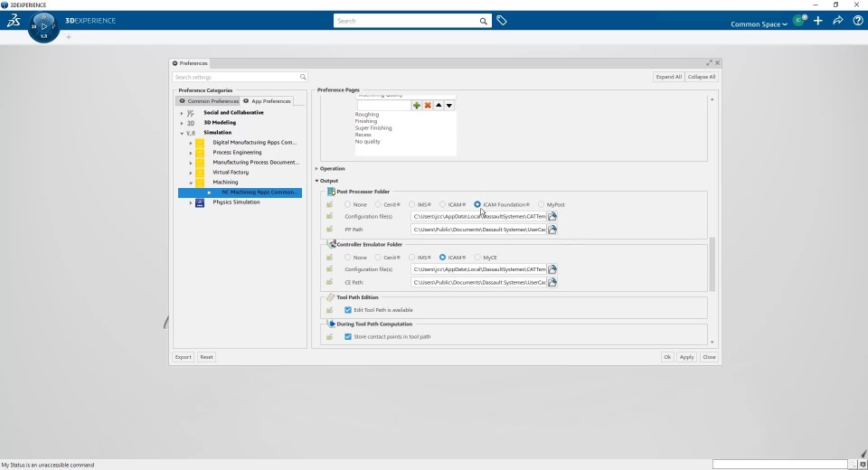Select Super Finishing in quality list

(373, 127)
